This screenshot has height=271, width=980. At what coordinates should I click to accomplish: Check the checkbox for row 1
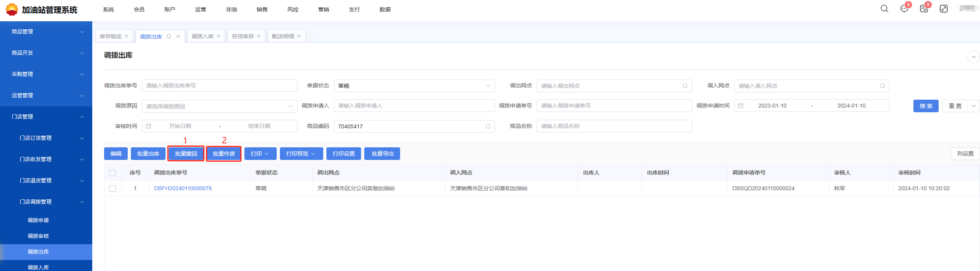pos(113,189)
